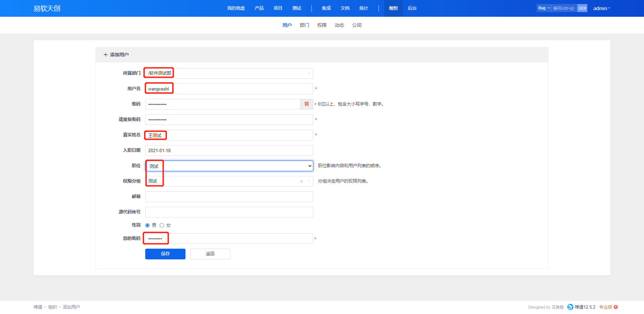
Task: Open the 职位 position dropdown
Action: (309, 166)
